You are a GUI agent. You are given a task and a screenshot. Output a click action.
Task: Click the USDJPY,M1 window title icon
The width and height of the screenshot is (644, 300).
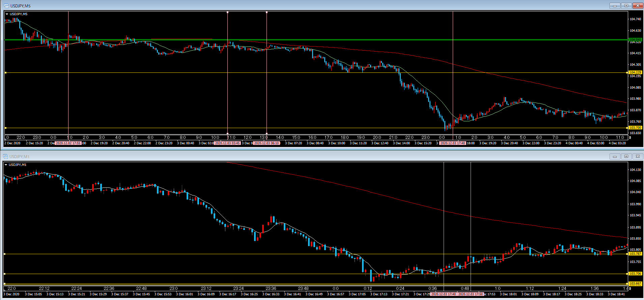point(5,156)
